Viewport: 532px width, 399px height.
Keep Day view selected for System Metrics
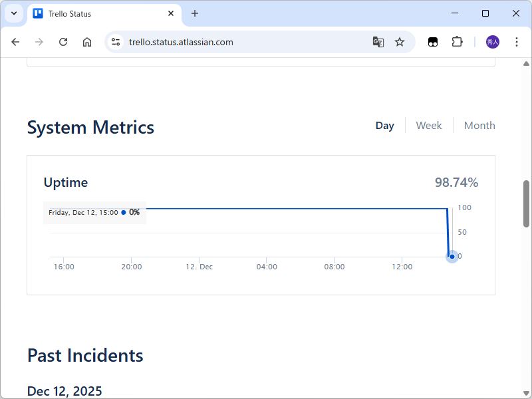(384, 125)
